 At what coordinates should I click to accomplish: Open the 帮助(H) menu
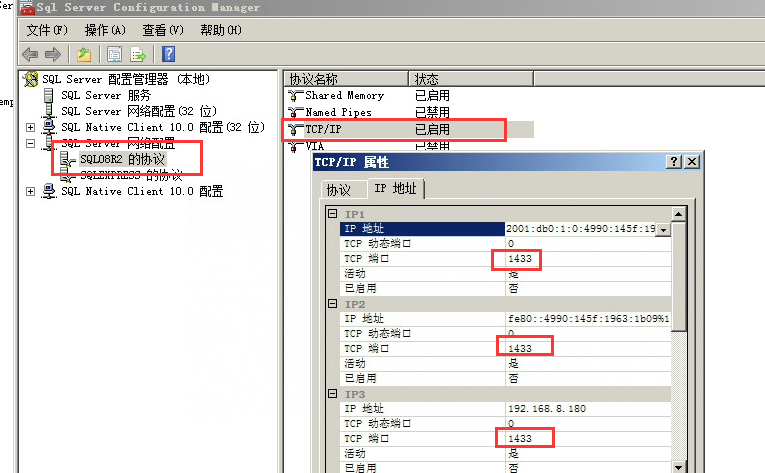(x=221, y=30)
